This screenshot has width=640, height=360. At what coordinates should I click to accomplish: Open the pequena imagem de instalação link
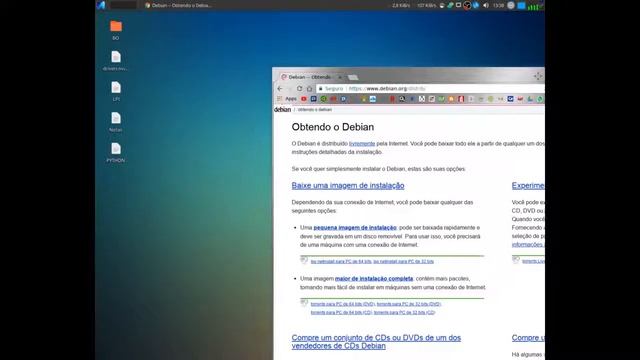(x=355, y=228)
